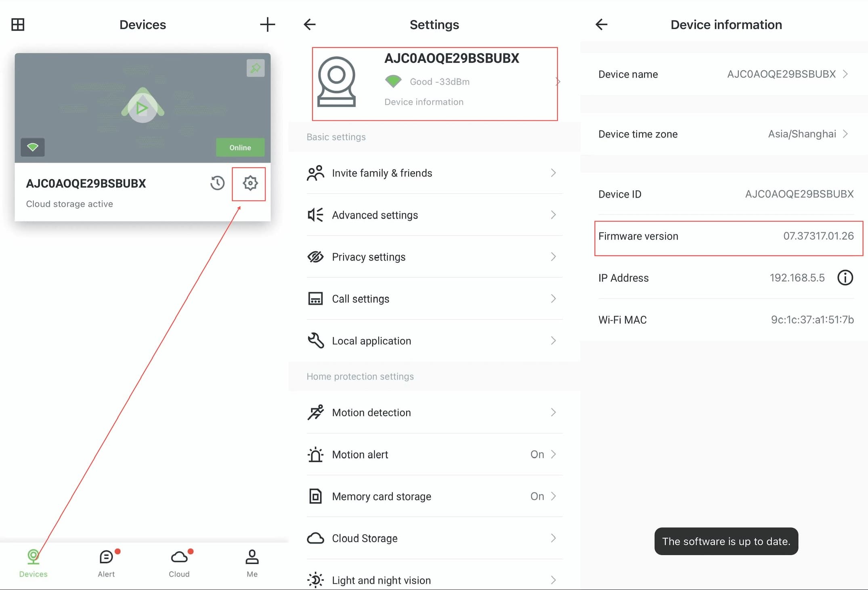Open Call settings
Image resolution: width=868 pixels, height=590 pixels.
(x=435, y=299)
